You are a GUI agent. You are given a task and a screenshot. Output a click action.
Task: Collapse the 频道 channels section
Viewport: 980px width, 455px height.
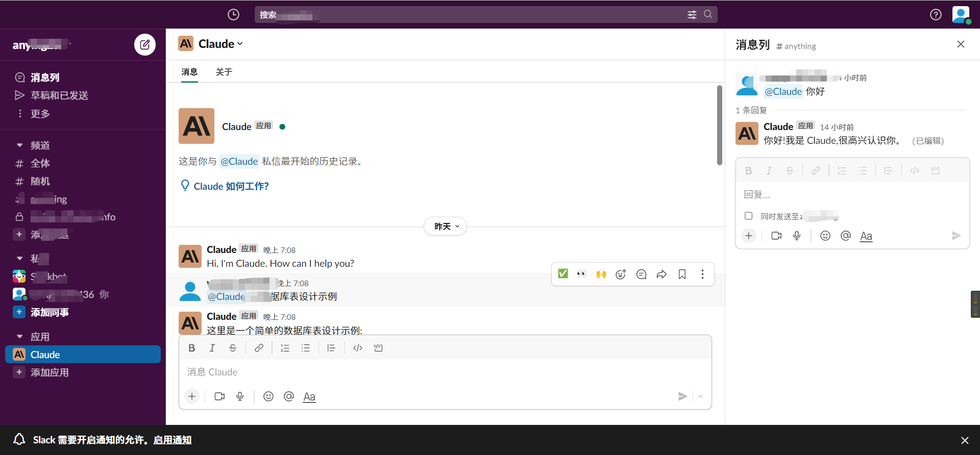click(19, 145)
